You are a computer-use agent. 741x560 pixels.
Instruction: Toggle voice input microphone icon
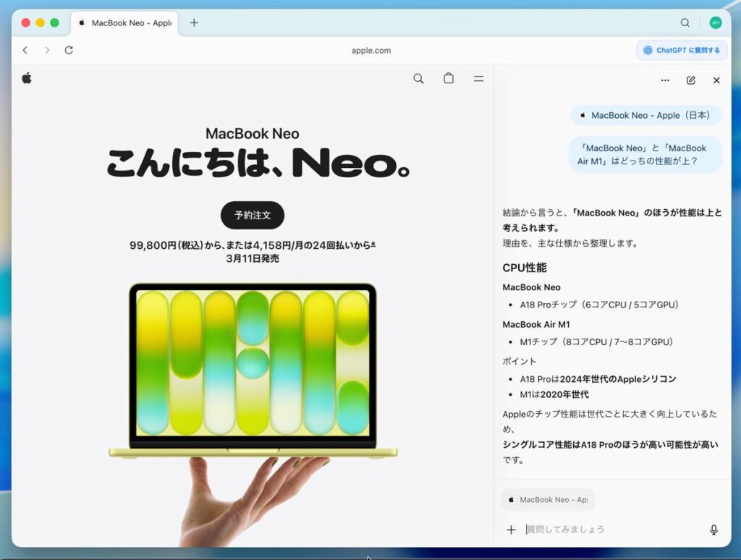click(x=714, y=530)
